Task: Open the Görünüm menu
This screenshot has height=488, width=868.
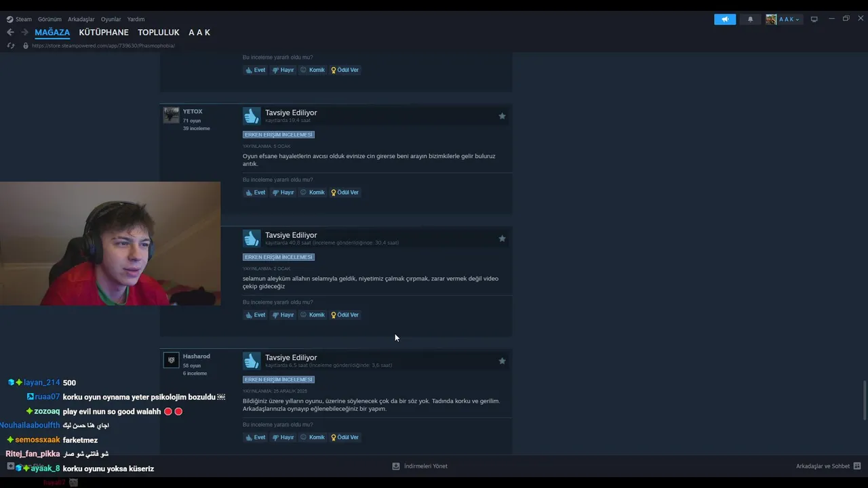Action: 50,19
